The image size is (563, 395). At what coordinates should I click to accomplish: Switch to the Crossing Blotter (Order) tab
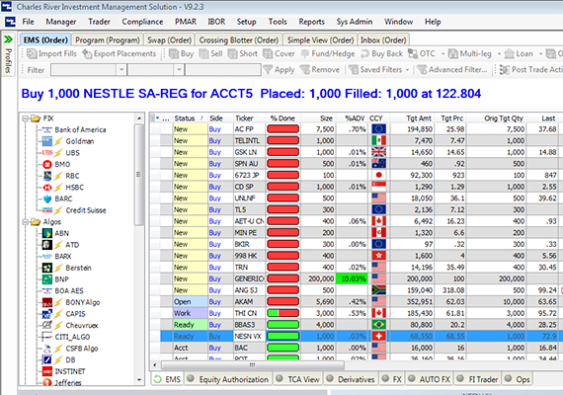coord(238,40)
